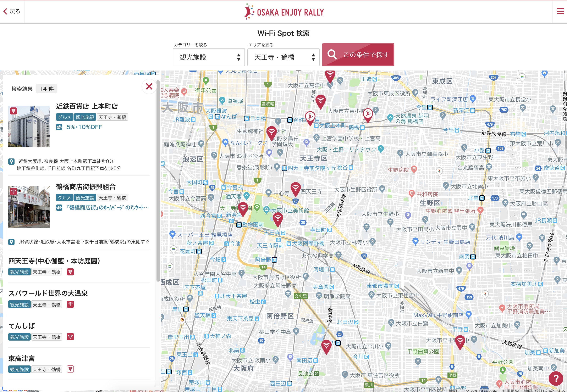Open the hamburger menu
This screenshot has width=567, height=392.
[560, 11]
